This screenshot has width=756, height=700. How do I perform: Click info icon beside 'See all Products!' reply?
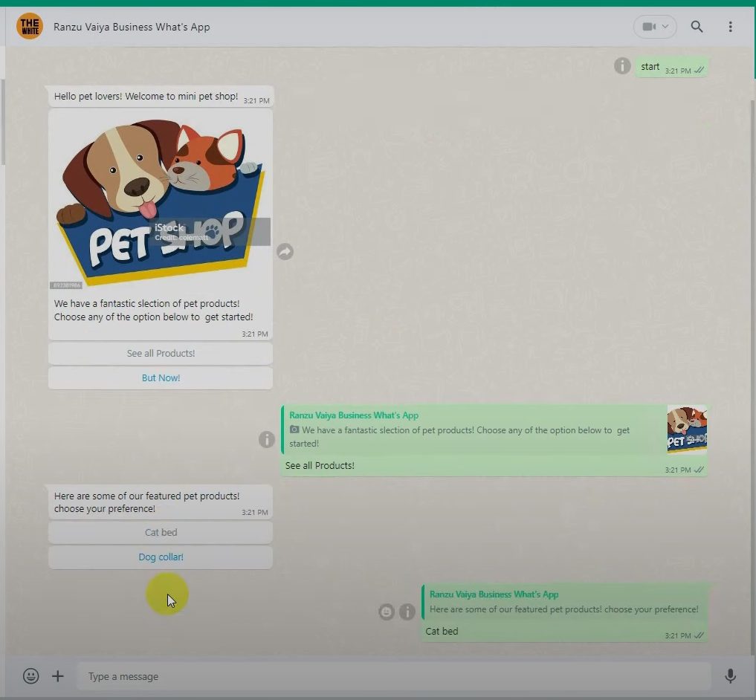[x=266, y=440]
